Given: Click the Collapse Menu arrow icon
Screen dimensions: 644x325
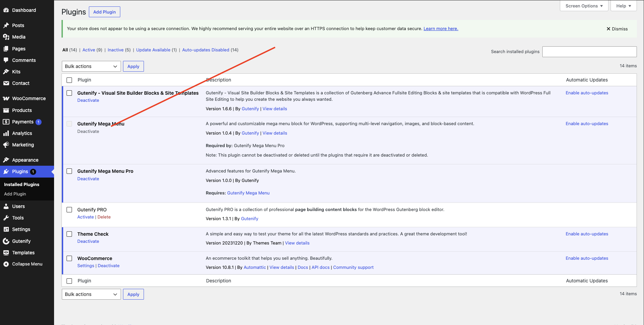Looking at the screenshot, I should click(x=6, y=264).
